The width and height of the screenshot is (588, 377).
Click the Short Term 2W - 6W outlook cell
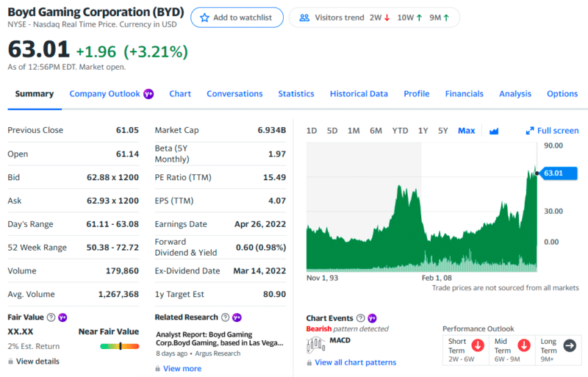pyautogui.click(x=466, y=350)
